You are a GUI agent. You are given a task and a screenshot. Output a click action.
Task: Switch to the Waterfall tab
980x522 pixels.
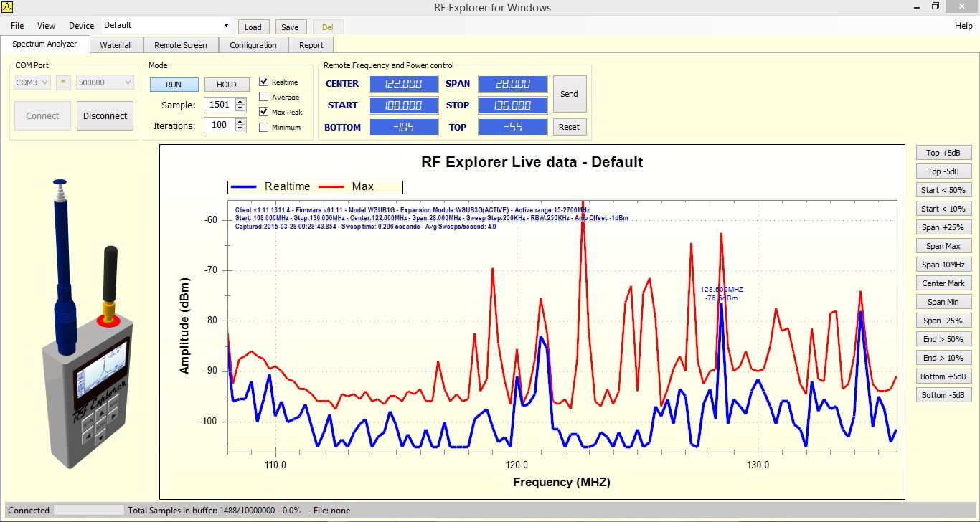coord(116,45)
